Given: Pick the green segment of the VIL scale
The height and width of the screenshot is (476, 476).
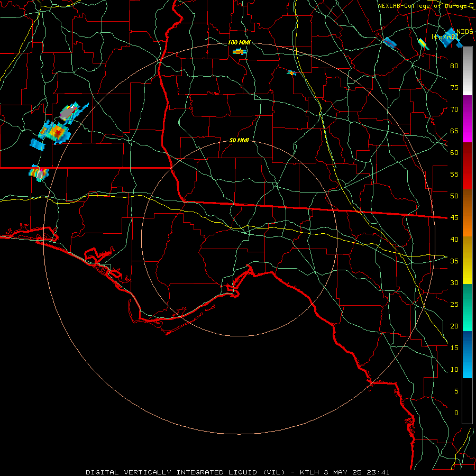Looking at the screenshot, I should coord(467,307).
